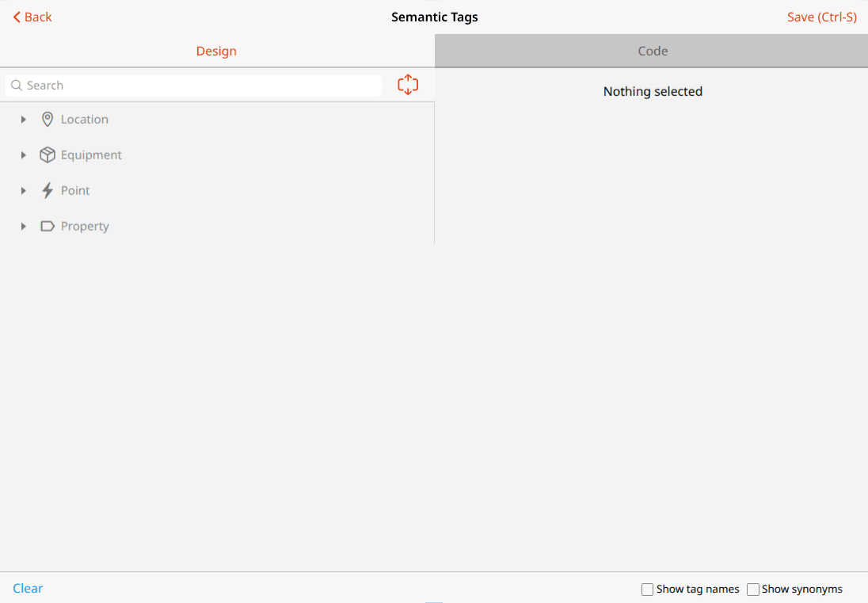Click the Save (Ctrl-S) link

click(821, 17)
